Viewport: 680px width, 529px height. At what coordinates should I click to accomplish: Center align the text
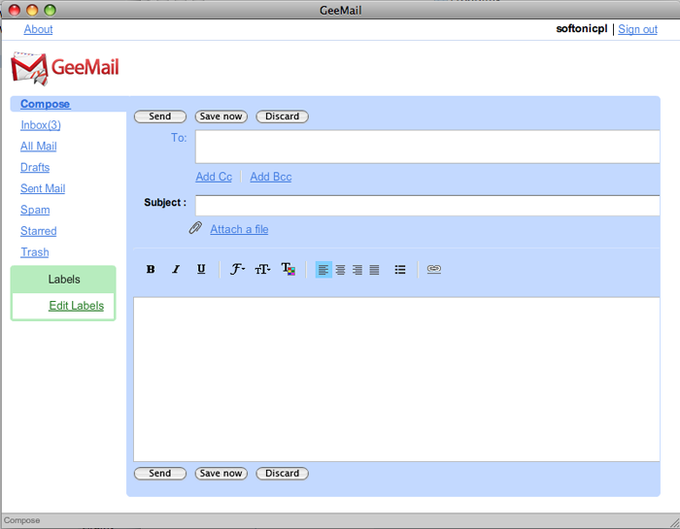[x=340, y=270]
